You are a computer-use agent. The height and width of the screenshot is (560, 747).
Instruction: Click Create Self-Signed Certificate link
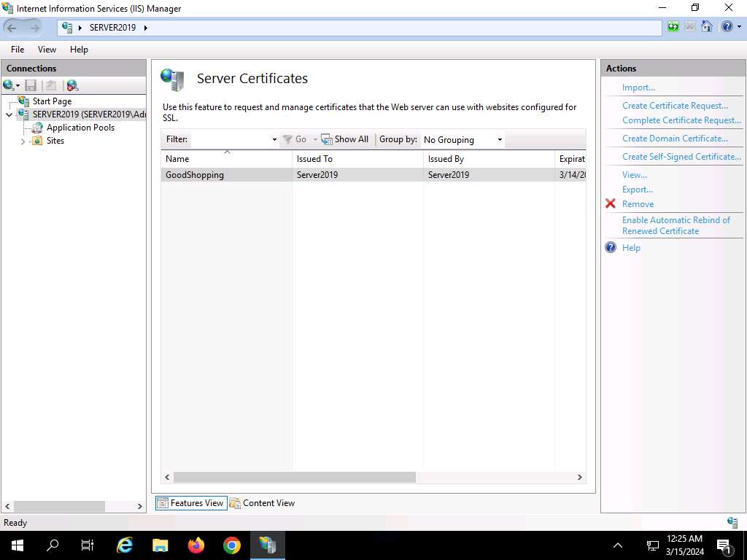681,157
